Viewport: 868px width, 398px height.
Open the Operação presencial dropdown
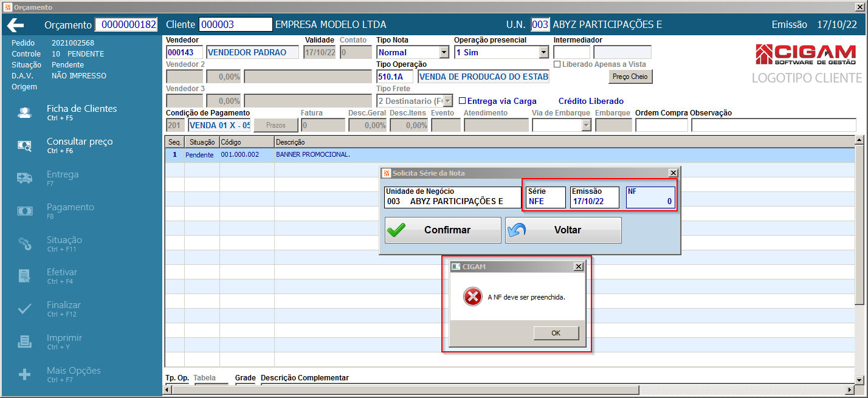tap(543, 52)
